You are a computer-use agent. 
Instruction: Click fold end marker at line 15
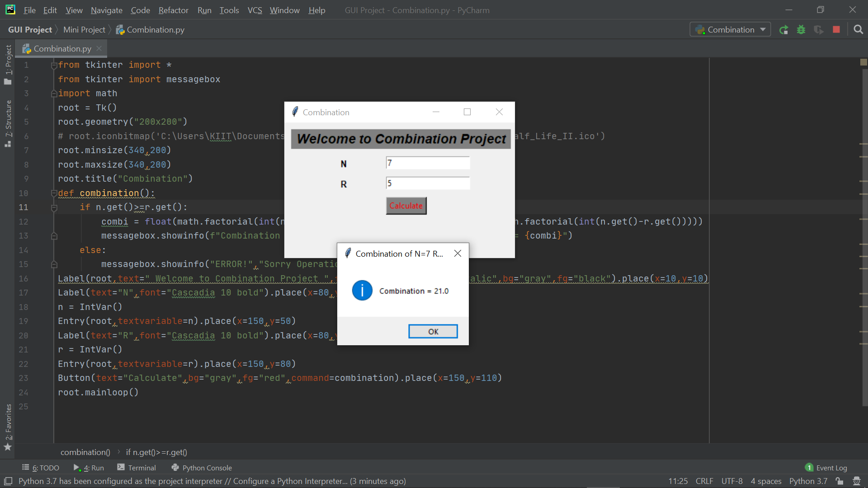54,264
